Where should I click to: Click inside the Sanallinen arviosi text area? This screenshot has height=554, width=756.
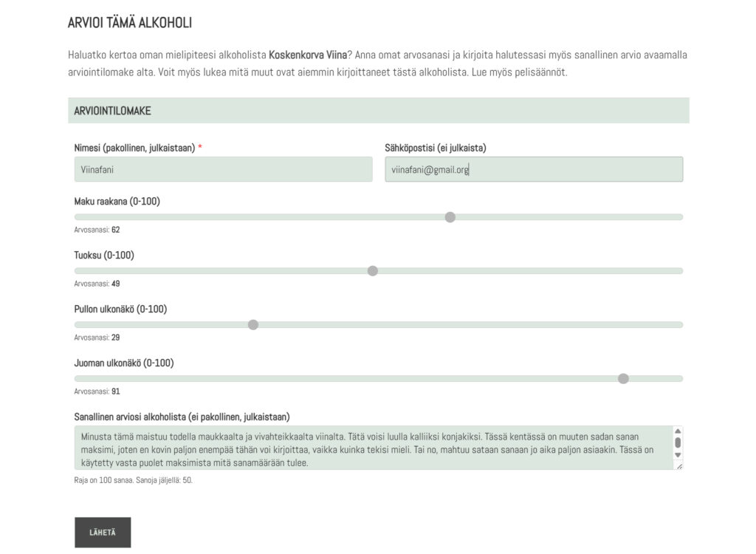(x=369, y=448)
